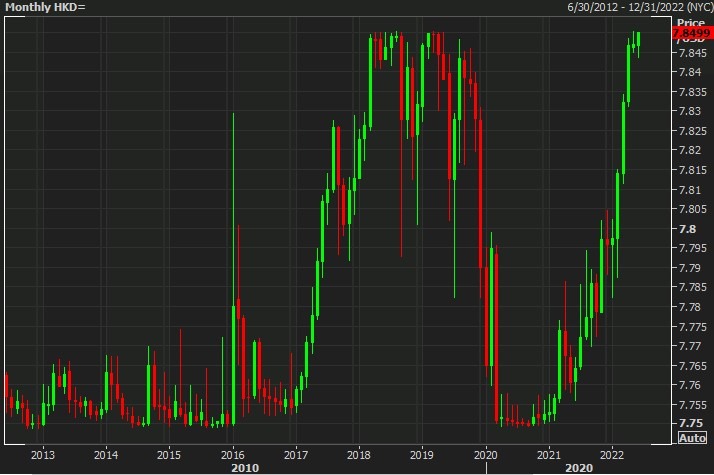Screen dimensions: 714x475
Task: Click the tall green early-2016 spike candle
Action: pos(234,269)
